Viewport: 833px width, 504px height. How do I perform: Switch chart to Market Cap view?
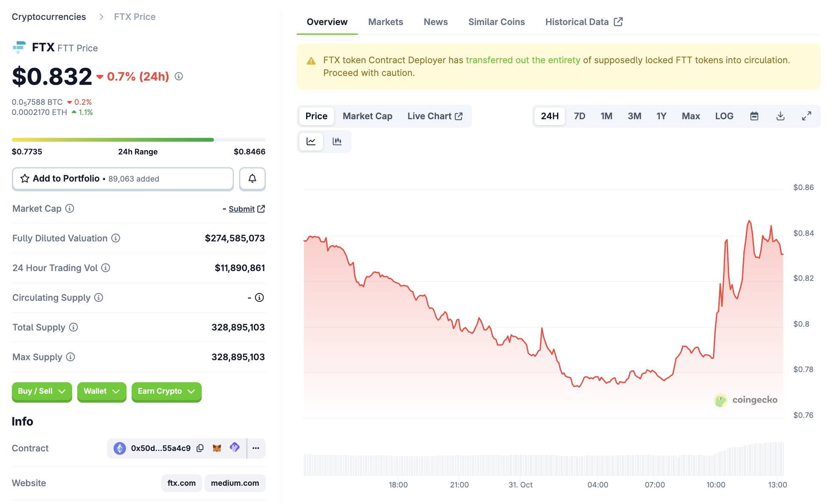point(367,116)
